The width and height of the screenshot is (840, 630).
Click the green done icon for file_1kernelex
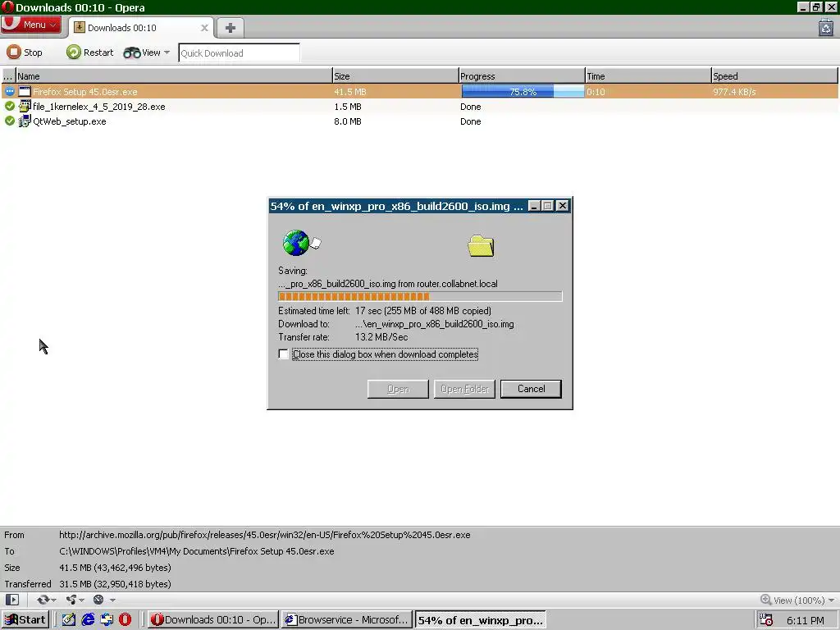coord(10,107)
